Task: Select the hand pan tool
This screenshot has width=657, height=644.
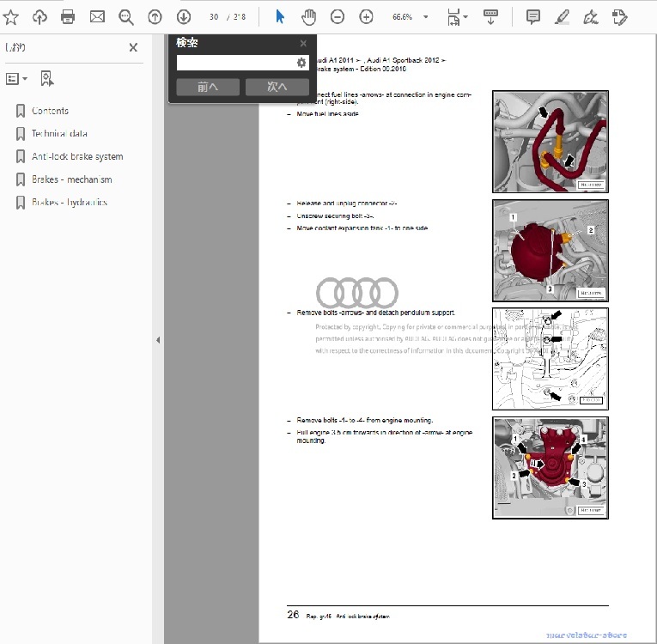Action: (x=309, y=17)
